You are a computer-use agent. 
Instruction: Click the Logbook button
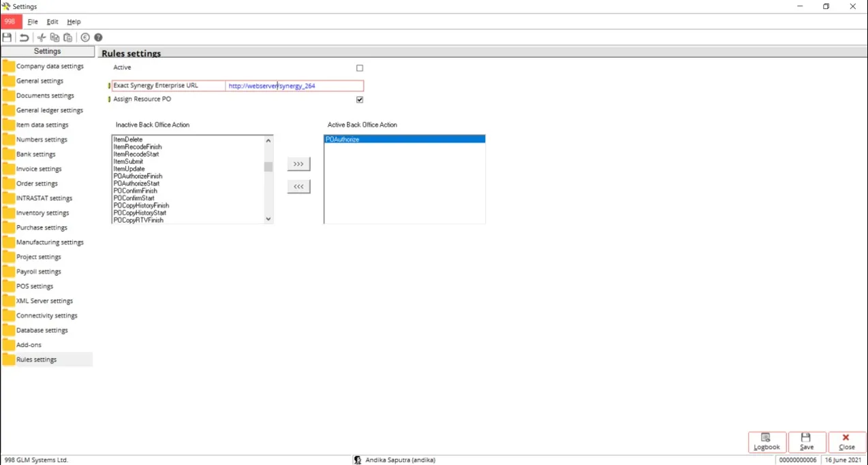(x=766, y=442)
